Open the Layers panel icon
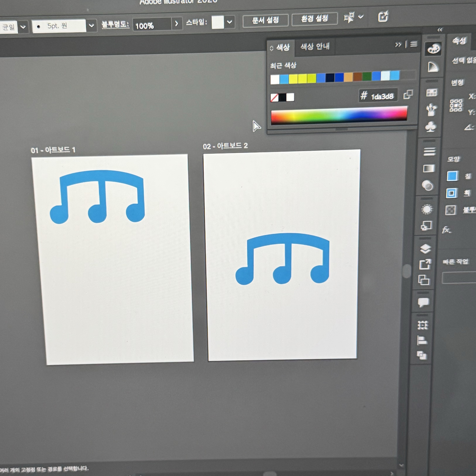The width and height of the screenshot is (476, 476). click(426, 249)
